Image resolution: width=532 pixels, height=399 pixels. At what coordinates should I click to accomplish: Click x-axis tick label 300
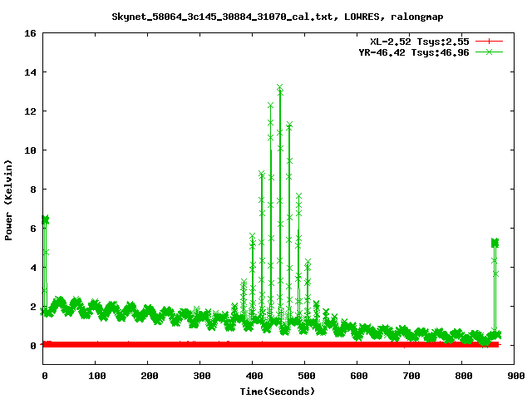pos(202,376)
